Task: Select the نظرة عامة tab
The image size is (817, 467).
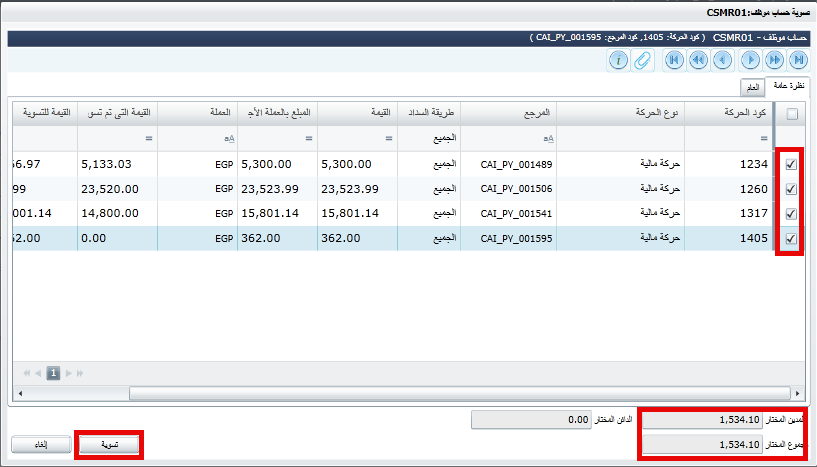Action: (x=789, y=87)
